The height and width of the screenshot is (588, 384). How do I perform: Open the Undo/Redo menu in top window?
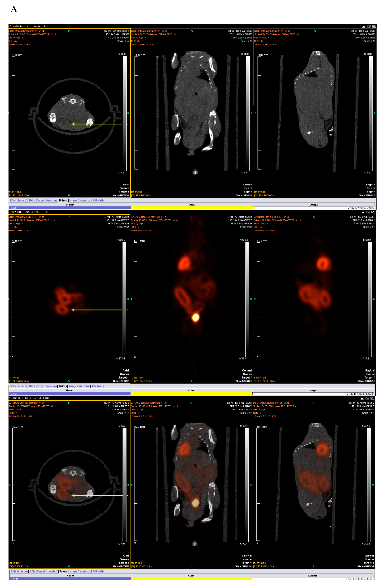16,26
